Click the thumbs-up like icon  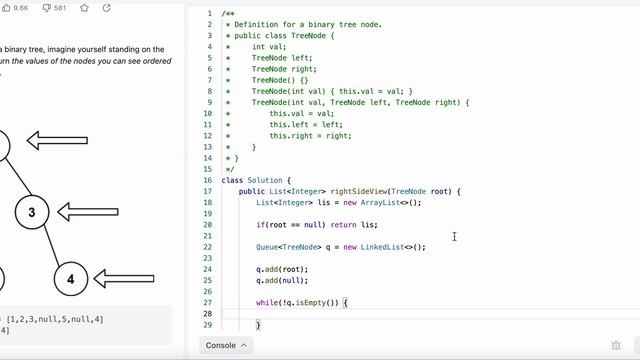(6, 8)
